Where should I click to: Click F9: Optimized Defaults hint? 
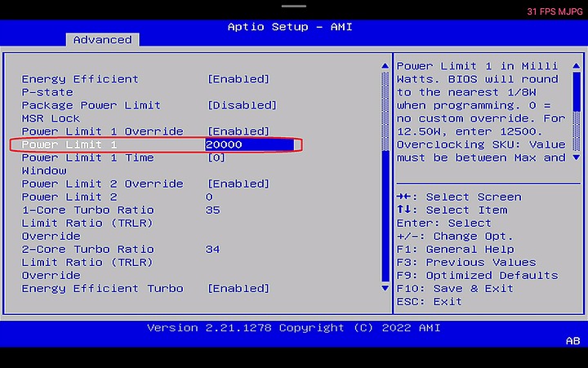point(478,276)
